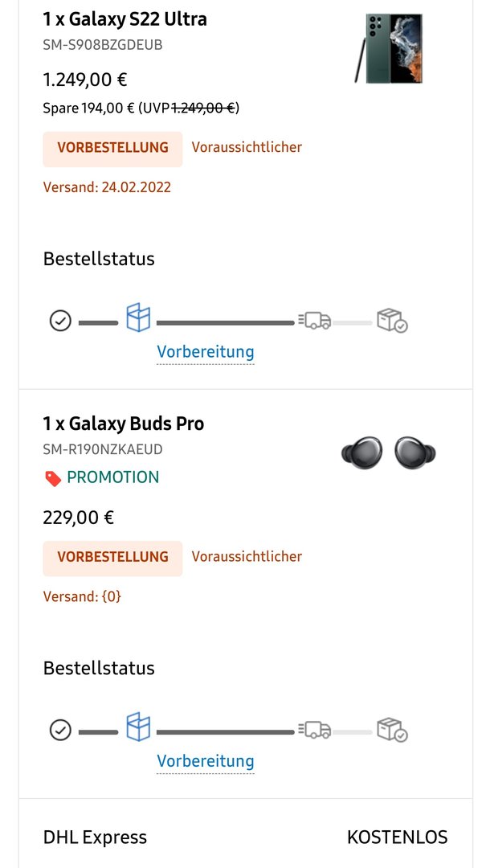Click the Galaxy Buds Pro product image
The height and width of the screenshot is (868, 490).
coord(388,452)
